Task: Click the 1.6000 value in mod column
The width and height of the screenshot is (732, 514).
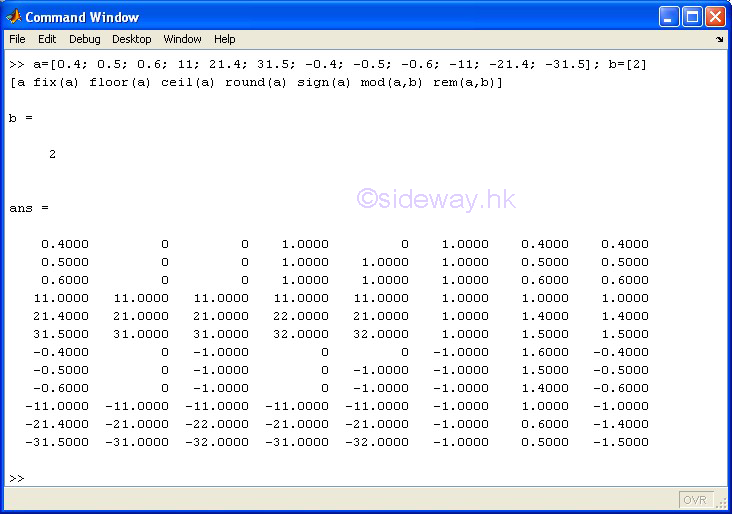Action: coord(547,352)
